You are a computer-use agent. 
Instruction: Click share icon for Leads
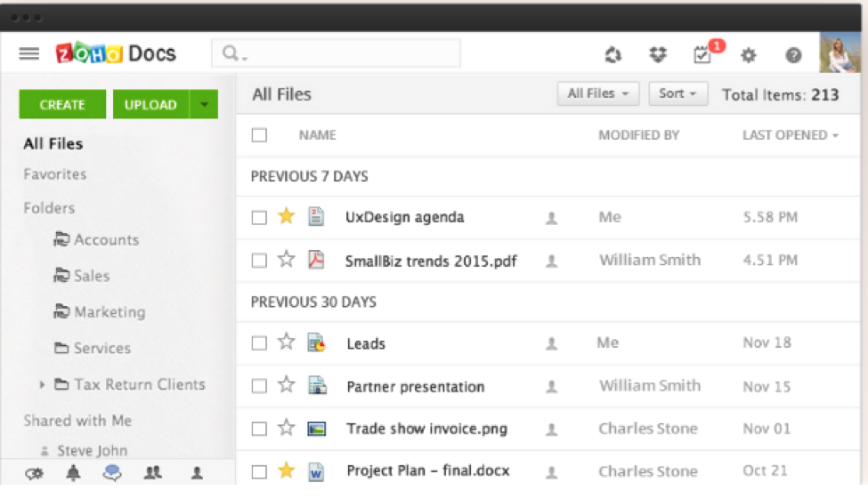coord(551,344)
